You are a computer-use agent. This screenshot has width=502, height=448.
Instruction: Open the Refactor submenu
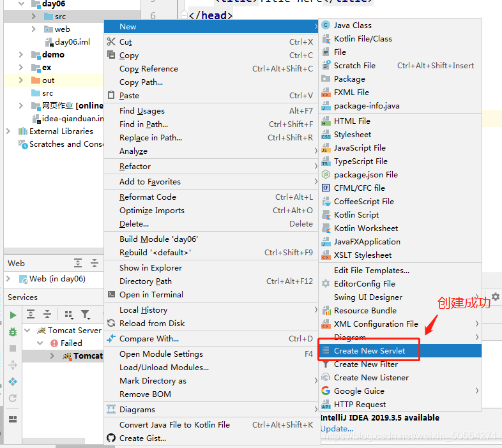coord(211,167)
